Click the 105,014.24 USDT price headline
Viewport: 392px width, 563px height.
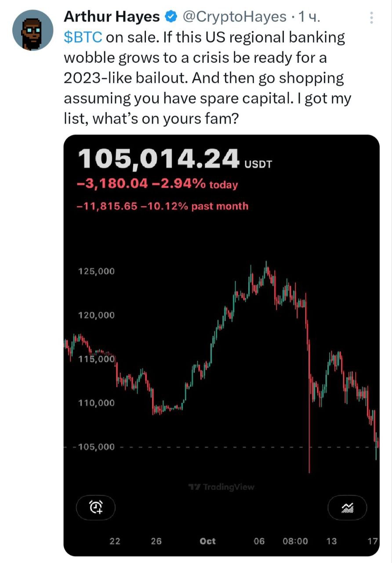[175, 160]
